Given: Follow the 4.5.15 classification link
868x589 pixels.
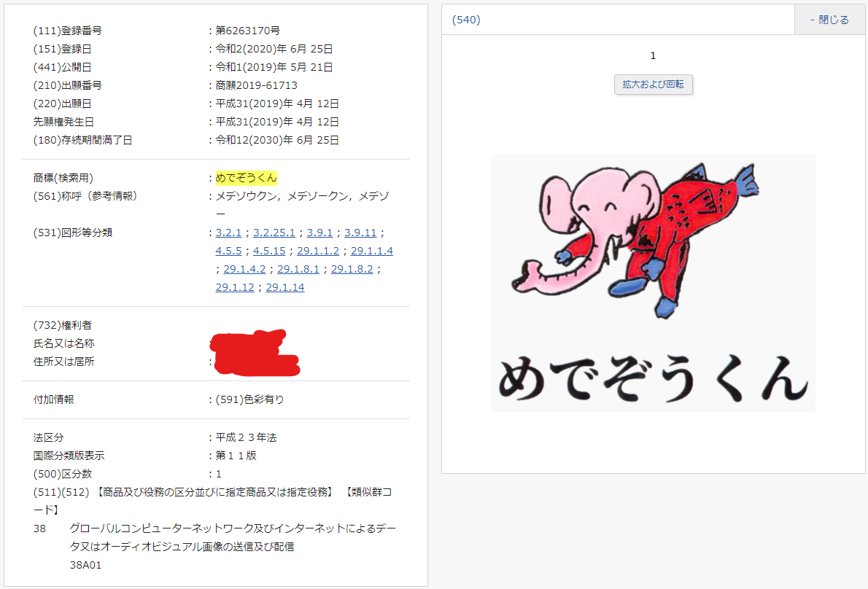Looking at the screenshot, I should point(269,251).
